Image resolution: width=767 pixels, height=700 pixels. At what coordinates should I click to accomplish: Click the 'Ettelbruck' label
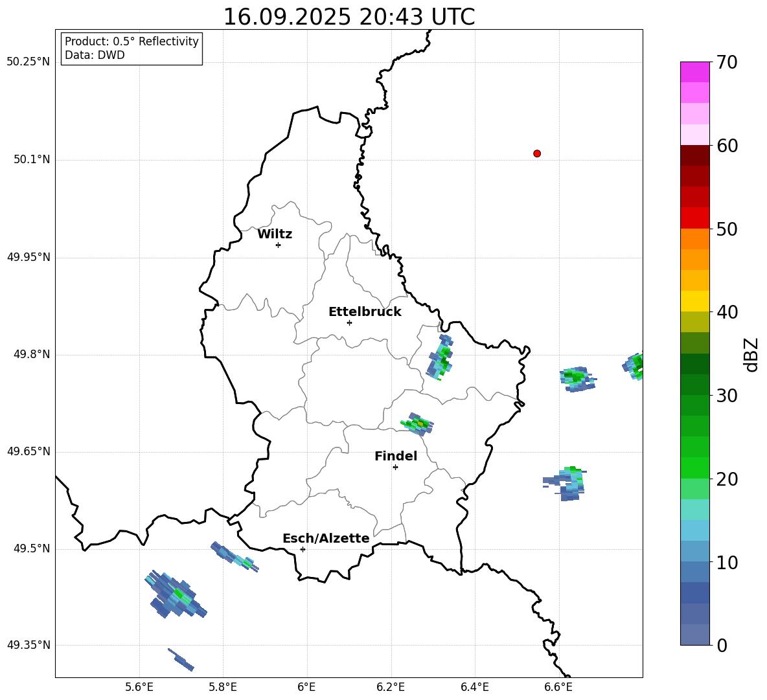point(365,312)
